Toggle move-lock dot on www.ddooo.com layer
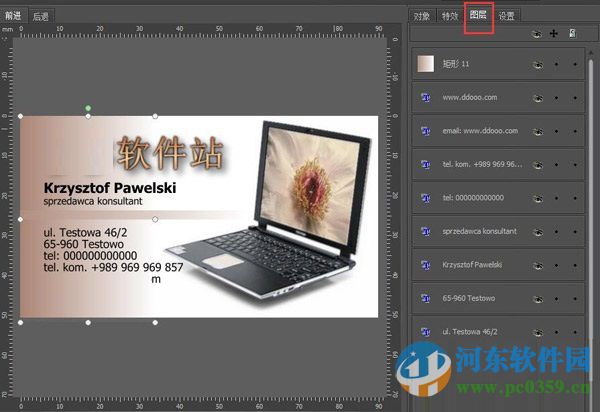Viewport: 600px width, 412px height. pyautogui.click(x=556, y=98)
